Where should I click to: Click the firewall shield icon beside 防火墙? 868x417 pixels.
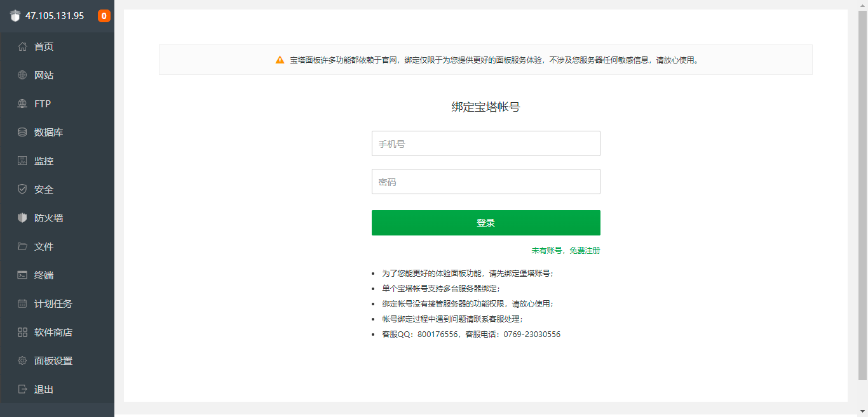[x=22, y=218]
